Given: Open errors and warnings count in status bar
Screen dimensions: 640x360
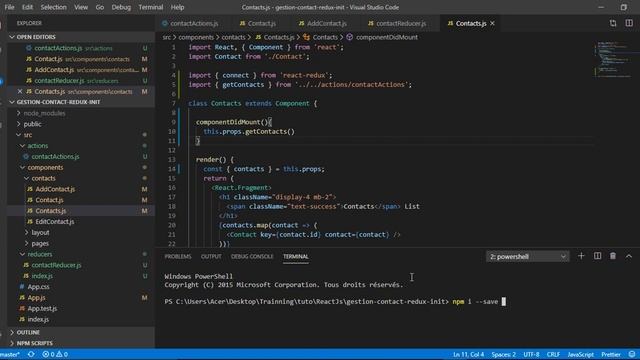Looking at the screenshot, I should coord(55,354).
